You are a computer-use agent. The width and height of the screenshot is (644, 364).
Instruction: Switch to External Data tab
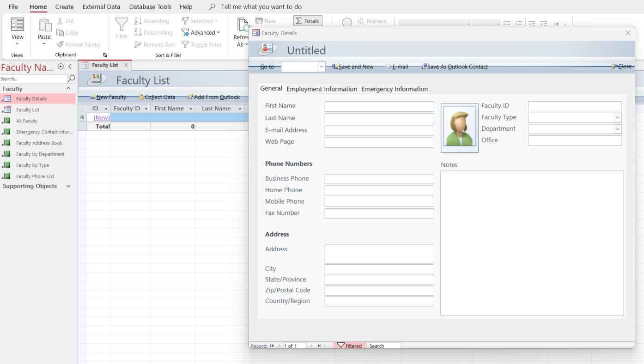(101, 7)
